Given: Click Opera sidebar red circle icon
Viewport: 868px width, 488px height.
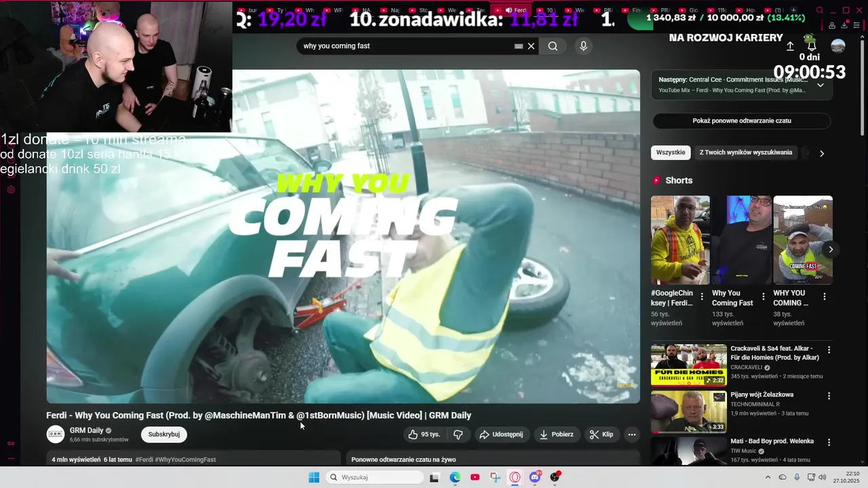Looking at the screenshot, I should pos(11,190).
